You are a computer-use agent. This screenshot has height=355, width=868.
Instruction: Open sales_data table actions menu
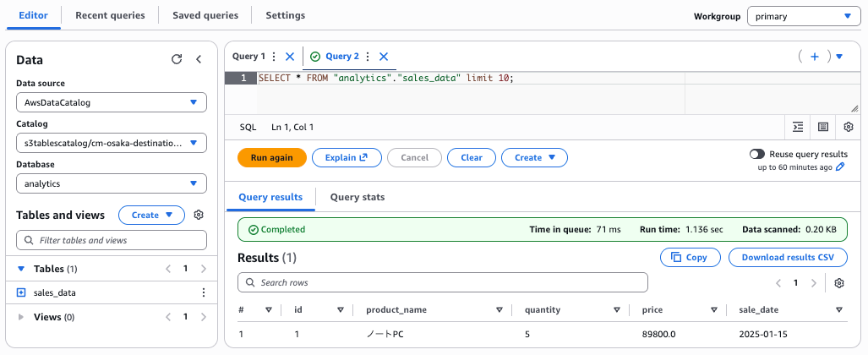tap(203, 292)
